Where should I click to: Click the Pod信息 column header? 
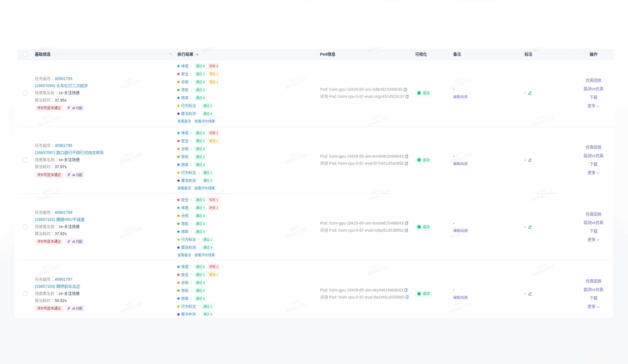(x=328, y=54)
